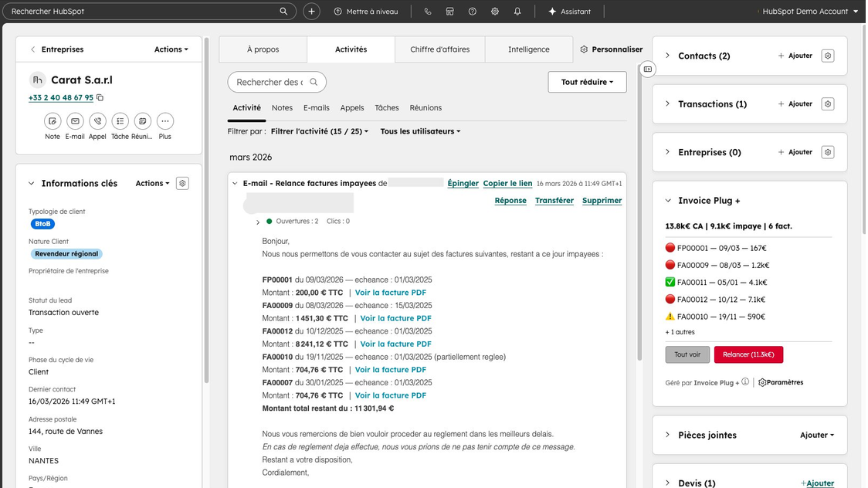
Task: Open the Pièces jointes Ajouter dropdown
Action: [x=816, y=435]
